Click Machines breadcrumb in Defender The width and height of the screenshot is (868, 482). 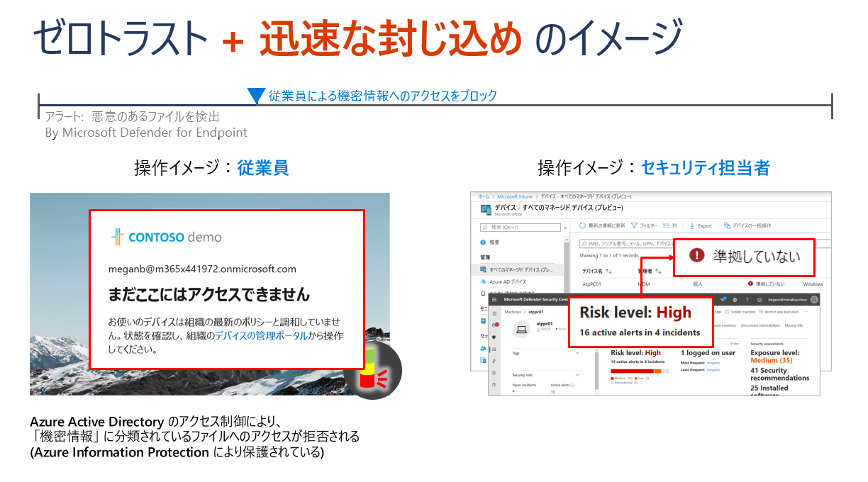pyautogui.click(x=513, y=312)
